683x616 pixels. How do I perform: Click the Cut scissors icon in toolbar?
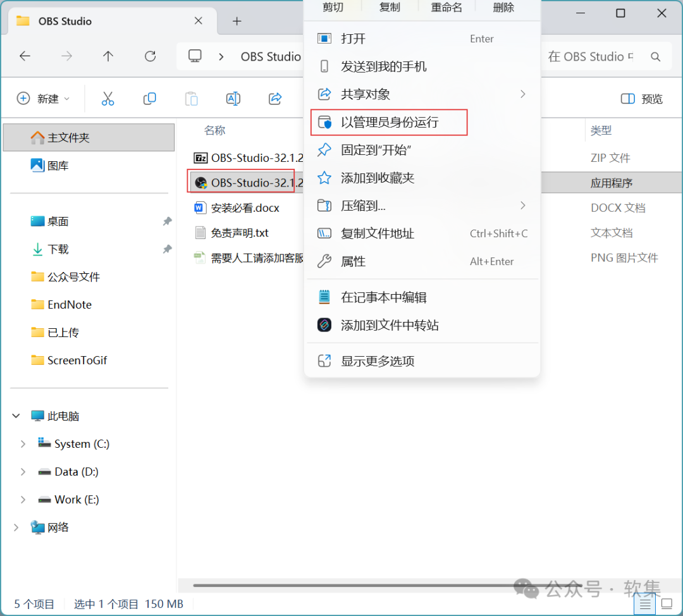point(108,99)
